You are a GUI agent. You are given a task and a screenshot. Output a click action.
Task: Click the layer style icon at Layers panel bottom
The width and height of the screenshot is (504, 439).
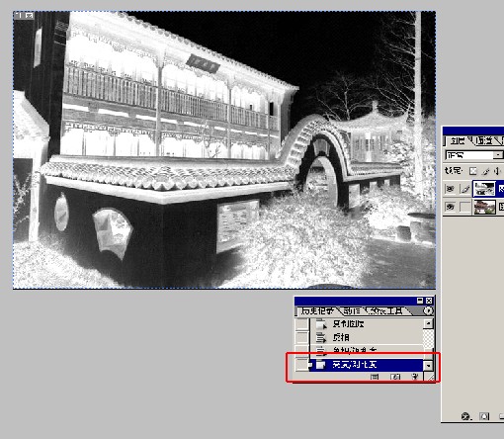pos(465,416)
